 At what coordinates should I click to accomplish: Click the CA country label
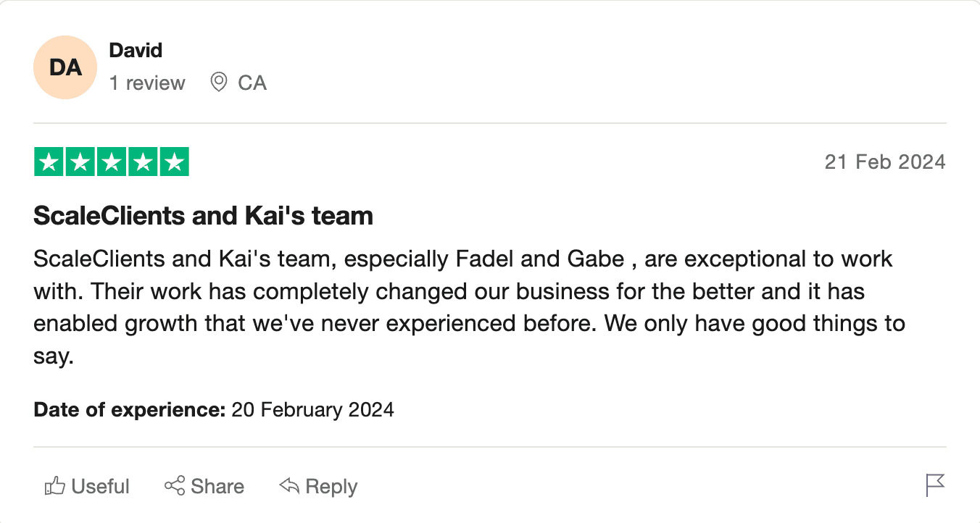[x=252, y=83]
